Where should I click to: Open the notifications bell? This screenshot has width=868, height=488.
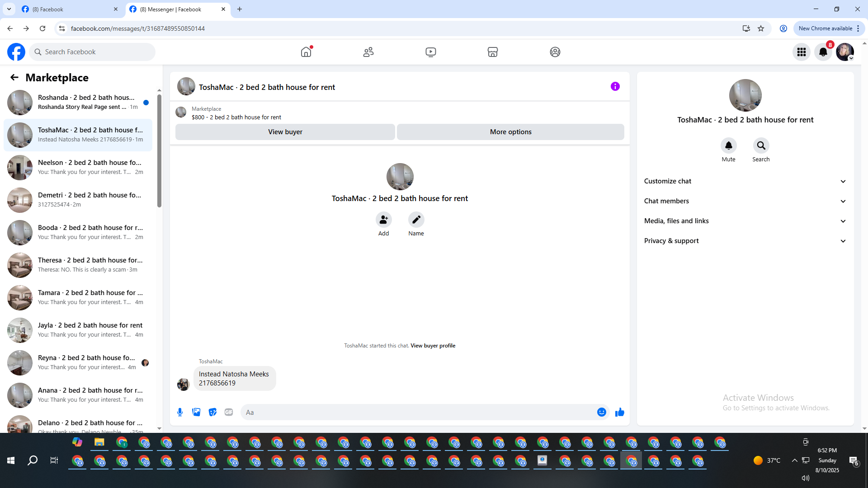click(x=823, y=52)
